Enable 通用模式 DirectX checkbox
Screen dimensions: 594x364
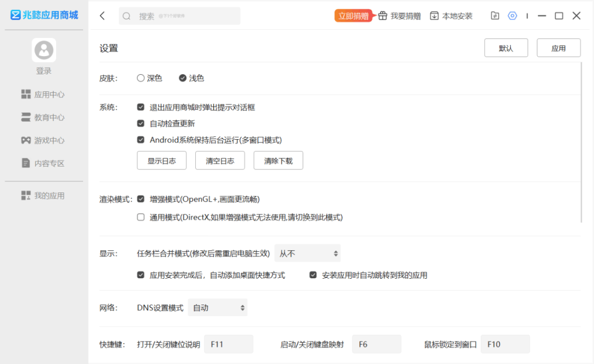pyautogui.click(x=141, y=217)
